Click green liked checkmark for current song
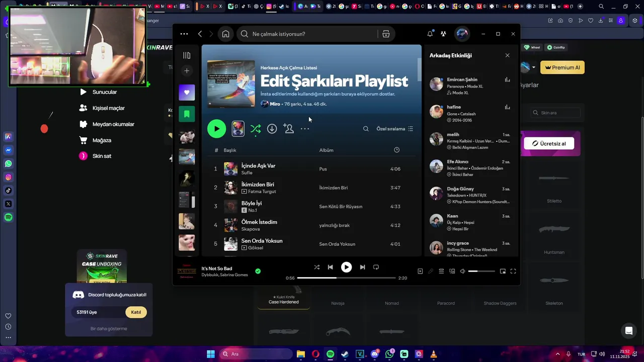Screen dimensions: 644x362 coord(258,271)
